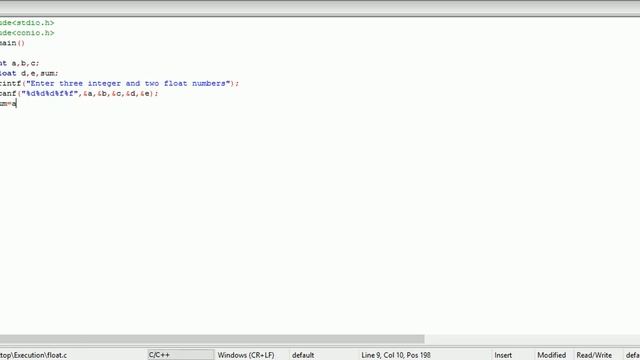Click the Modified status indicator

(x=551, y=355)
